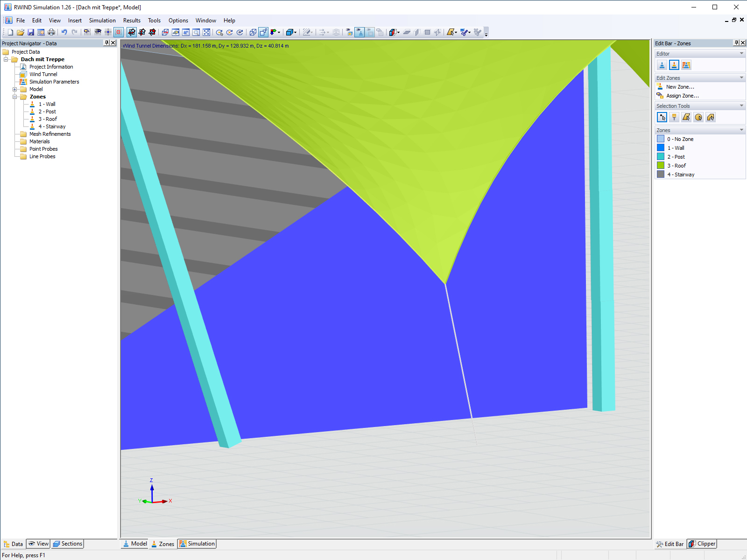Toggle the orange zones editor icon in Edit Bar
This screenshot has width=747, height=560.
tap(674, 65)
